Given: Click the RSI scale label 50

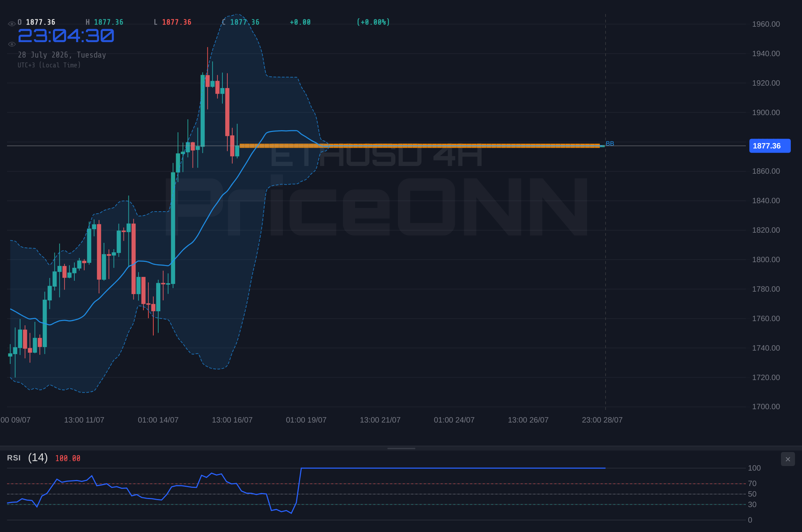Looking at the screenshot, I should 752,494.
